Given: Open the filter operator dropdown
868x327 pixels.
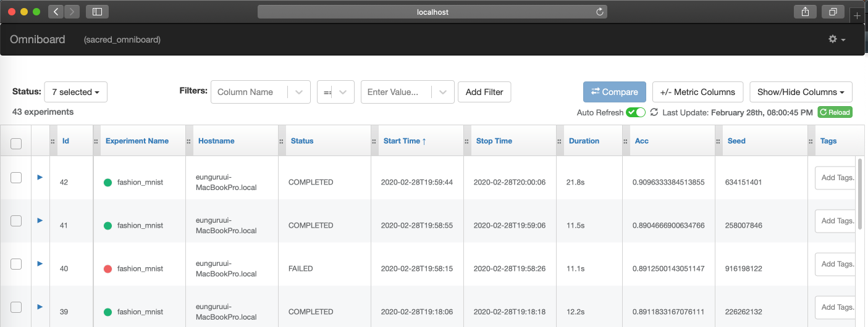Looking at the screenshot, I should pos(335,92).
